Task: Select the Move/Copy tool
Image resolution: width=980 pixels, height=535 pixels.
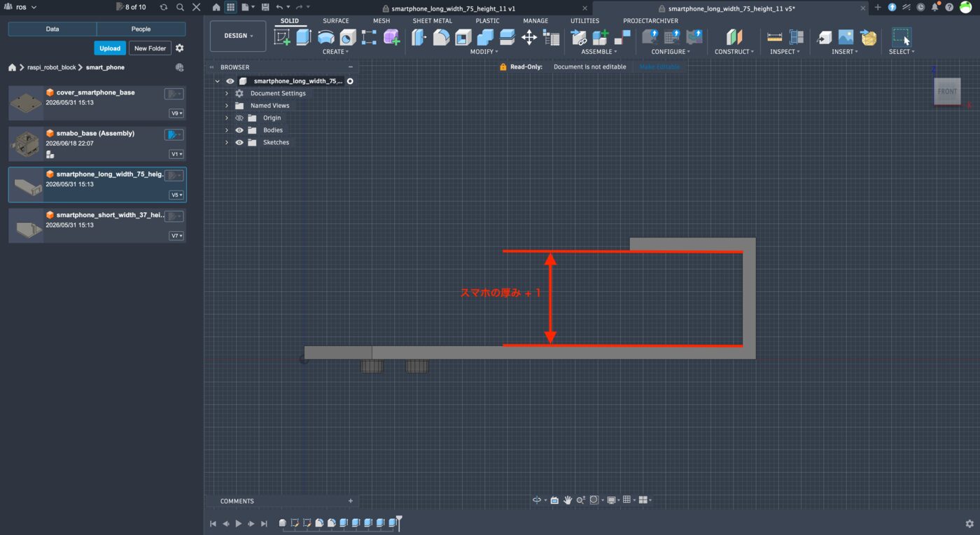Action: click(529, 37)
